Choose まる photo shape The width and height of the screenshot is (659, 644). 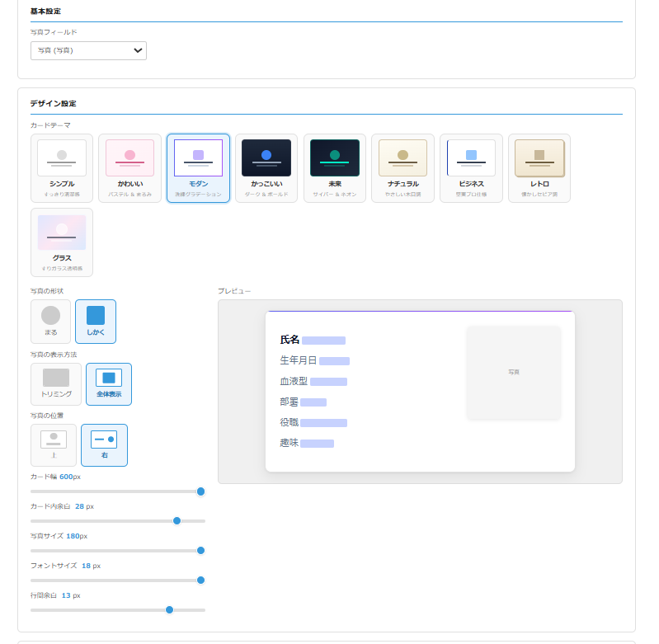pos(51,322)
